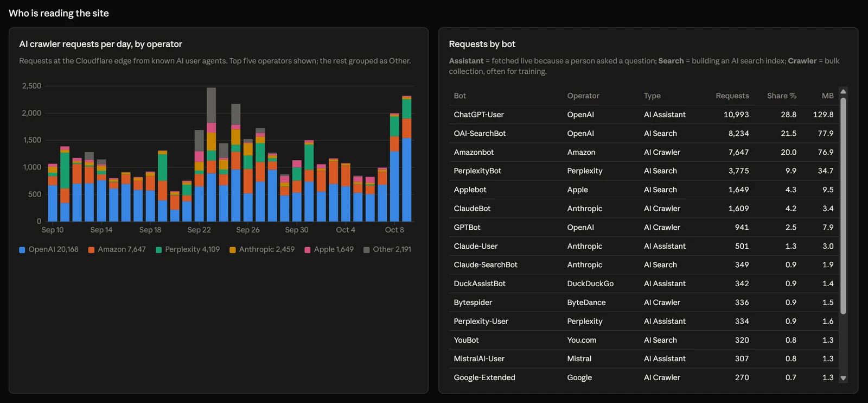Click the 'Operator' column header
Viewport: 868px width, 403px height.
coord(583,96)
